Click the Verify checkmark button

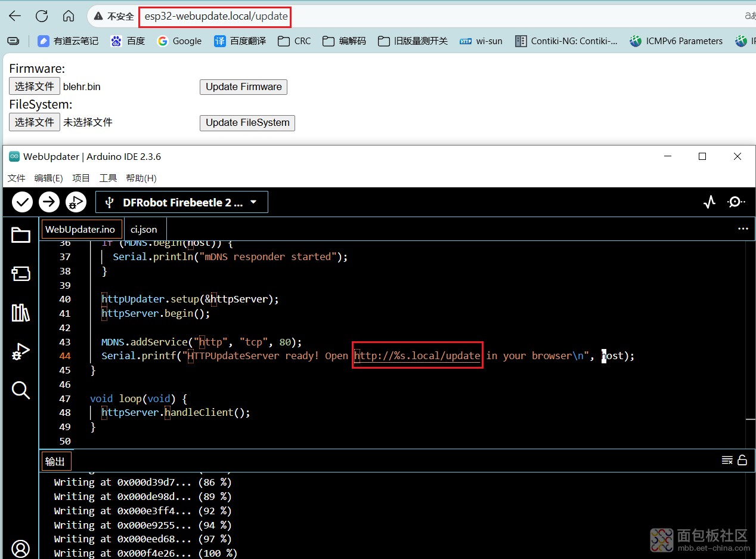23,202
